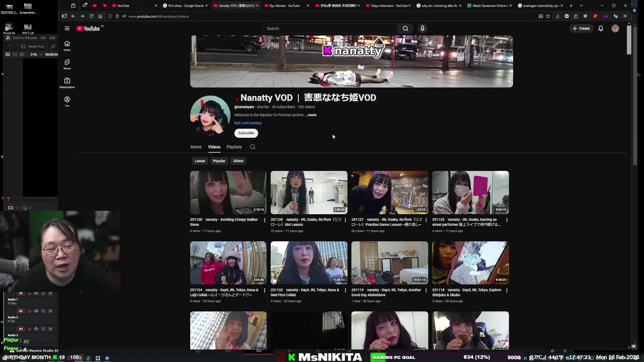The image size is (644, 362).
Task: Open Shorts from the YouTube sidebar
Action: 67,64
